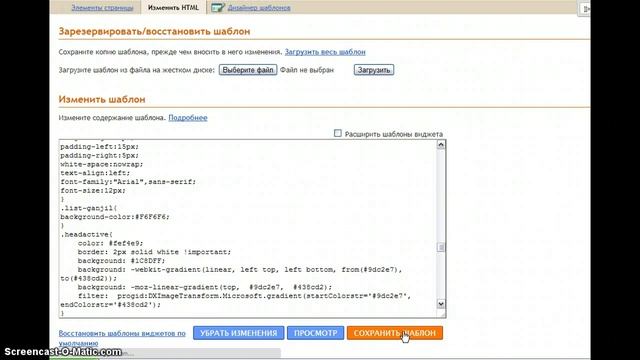Click the Дизайнер шаблонов icon
The image size is (640, 360).
click(218, 7)
